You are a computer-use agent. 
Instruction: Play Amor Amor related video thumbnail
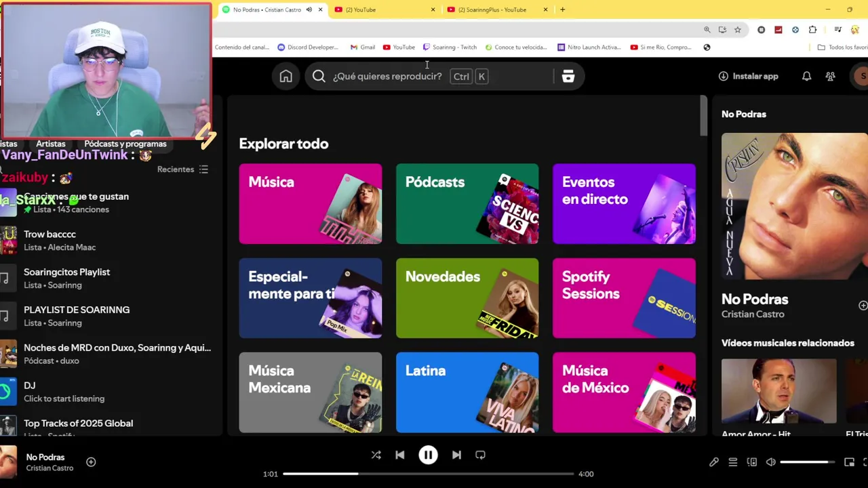coord(778,391)
